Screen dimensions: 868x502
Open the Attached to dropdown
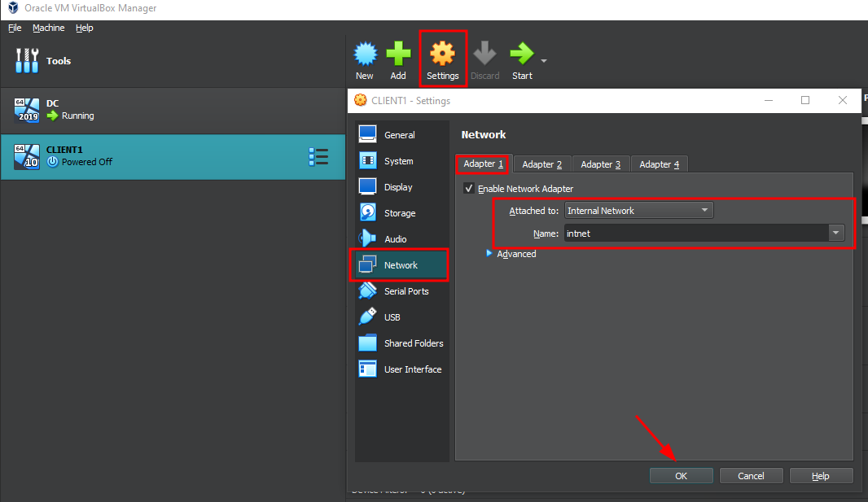coord(638,211)
